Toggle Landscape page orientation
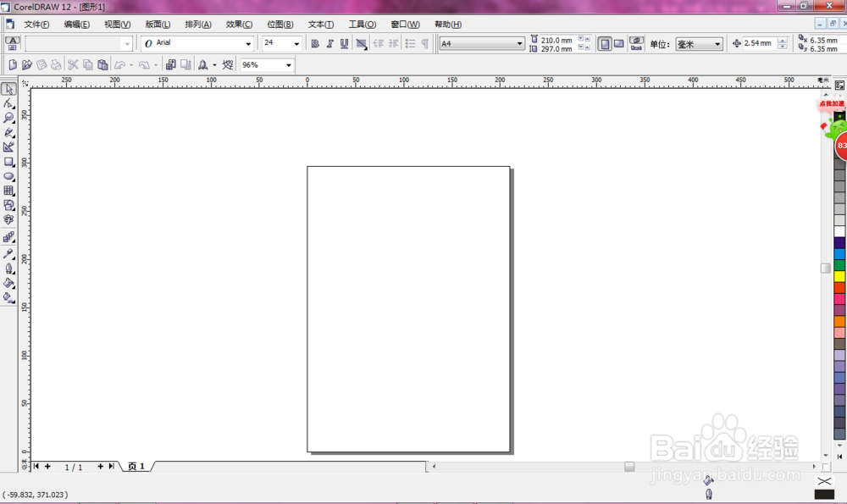 [x=619, y=44]
